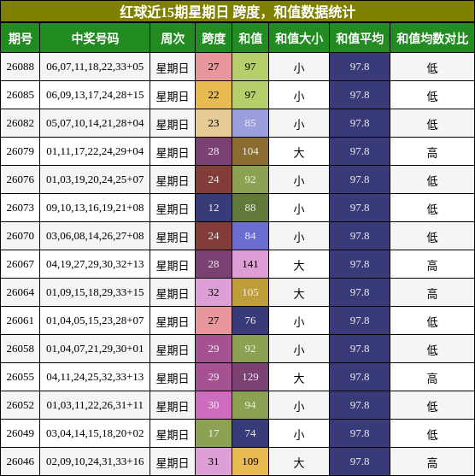Select span cell 12 in row 26073
The height and width of the screenshot is (476, 475).
(x=214, y=208)
